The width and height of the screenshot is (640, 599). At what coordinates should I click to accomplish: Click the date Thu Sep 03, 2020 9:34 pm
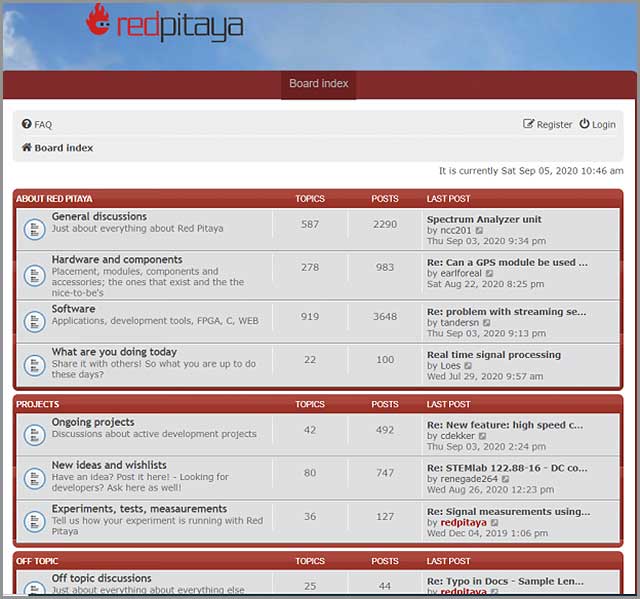point(487,241)
